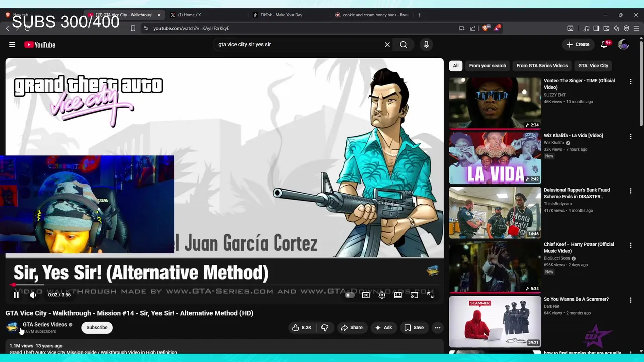Open options for So You Wanna Be A Scammer video

(x=631, y=300)
